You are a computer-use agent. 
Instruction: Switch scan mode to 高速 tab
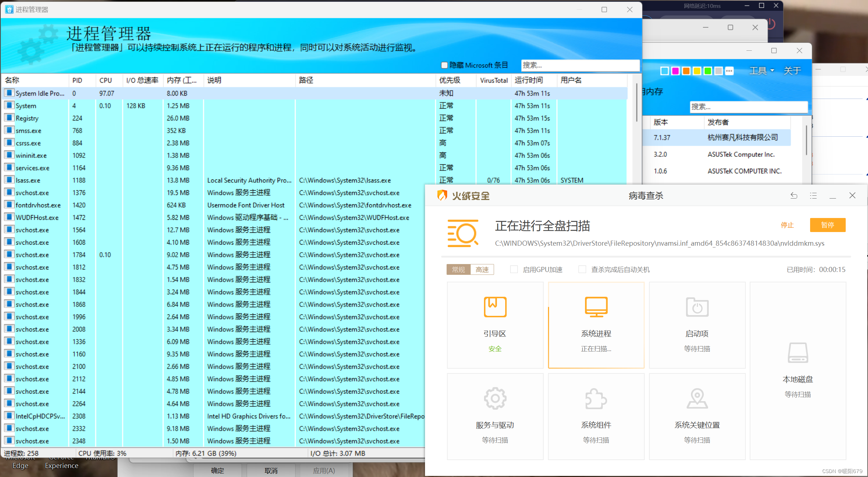click(482, 269)
